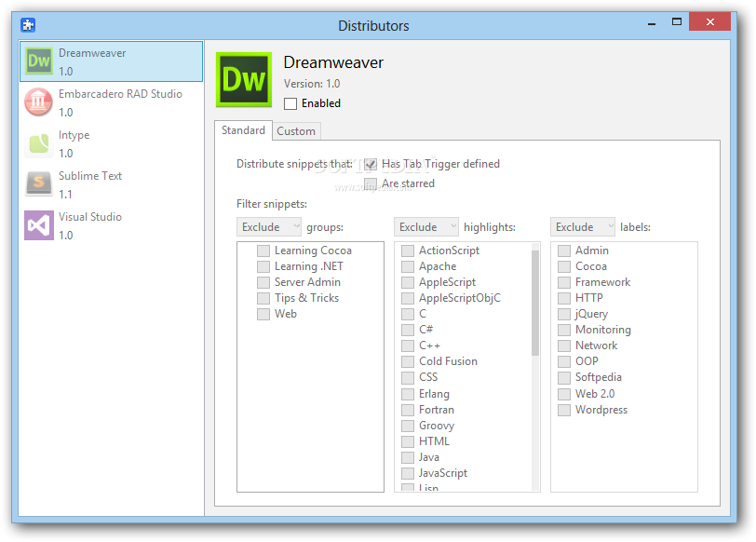Check the Web group checkbox

point(263,315)
